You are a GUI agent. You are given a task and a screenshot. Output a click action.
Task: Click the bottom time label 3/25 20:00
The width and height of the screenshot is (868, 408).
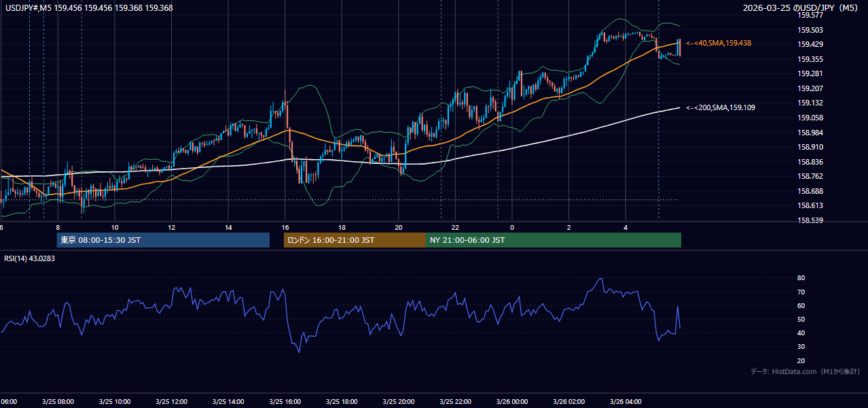click(x=399, y=402)
